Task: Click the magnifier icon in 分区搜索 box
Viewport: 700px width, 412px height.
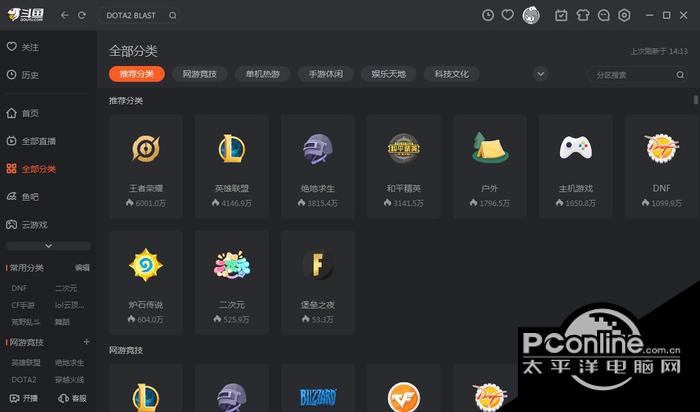Action: tap(679, 75)
